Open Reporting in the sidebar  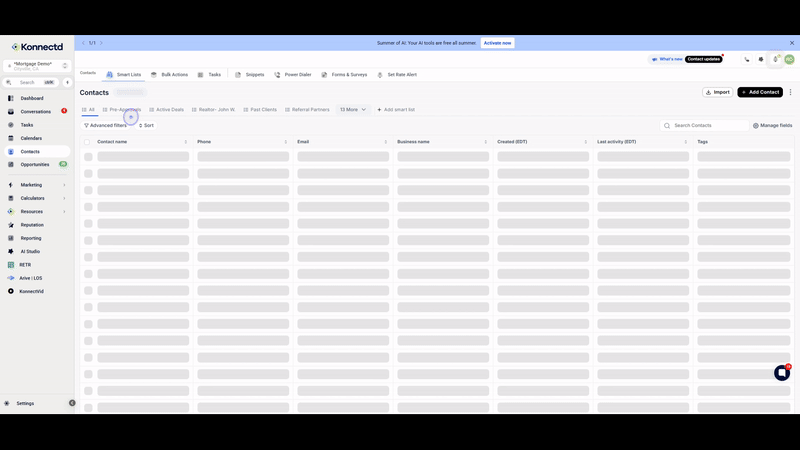pyautogui.click(x=31, y=238)
